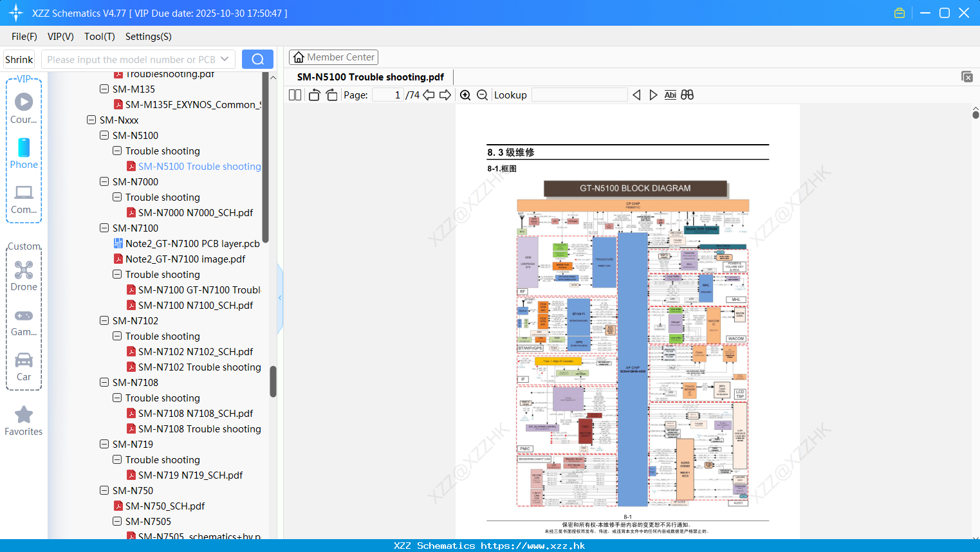
Task: Click the XZZ Schematics logo in title bar
Action: (x=16, y=13)
